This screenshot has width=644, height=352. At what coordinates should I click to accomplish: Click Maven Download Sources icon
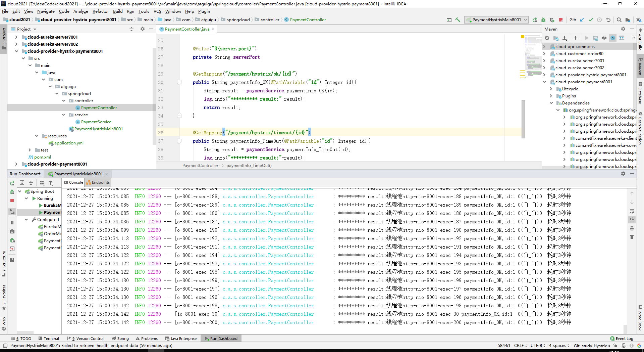click(x=565, y=38)
